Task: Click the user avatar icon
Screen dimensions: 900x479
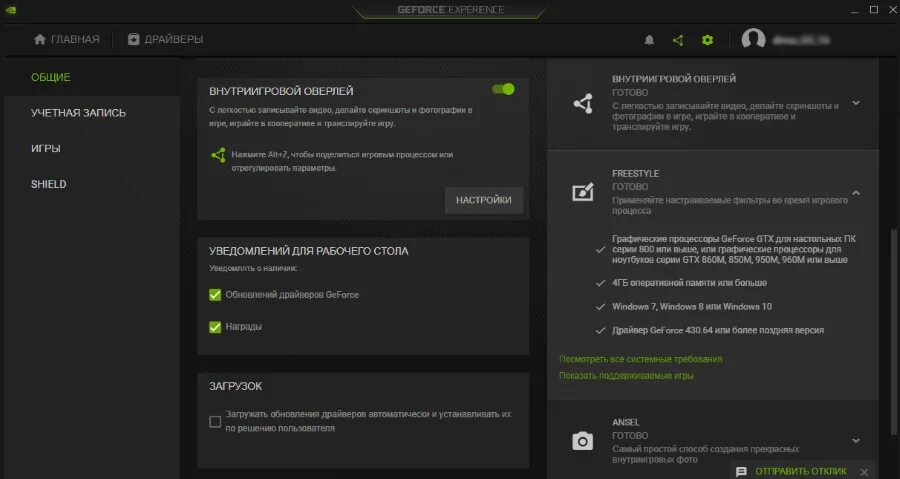Action: (753, 39)
